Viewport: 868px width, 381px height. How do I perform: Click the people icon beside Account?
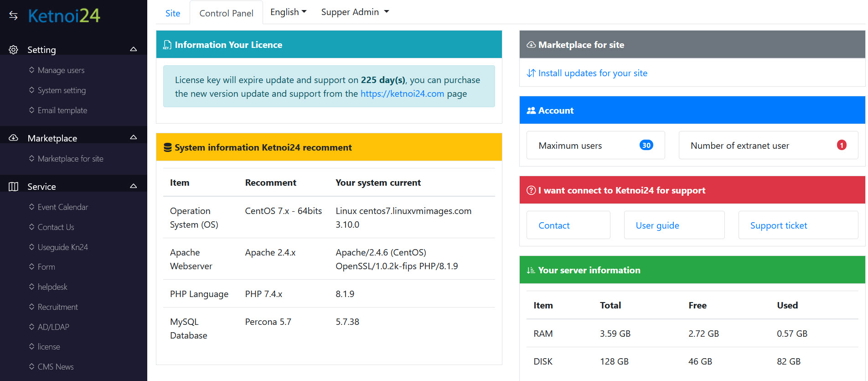pyautogui.click(x=531, y=110)
